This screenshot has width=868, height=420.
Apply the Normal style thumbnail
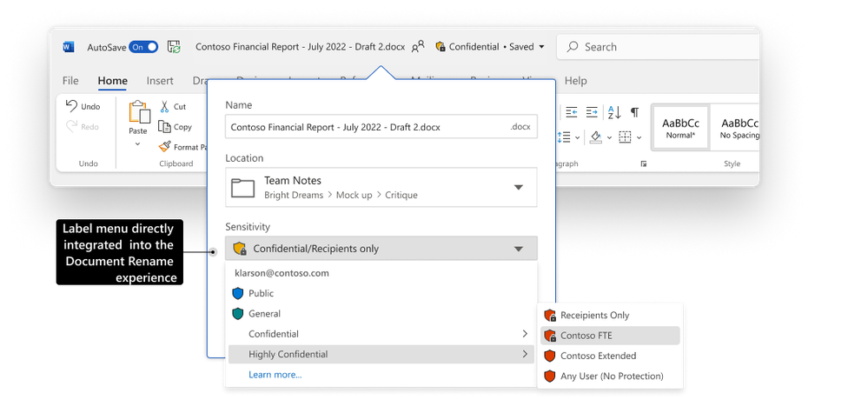pyautogui.click(x=680, y=128)
